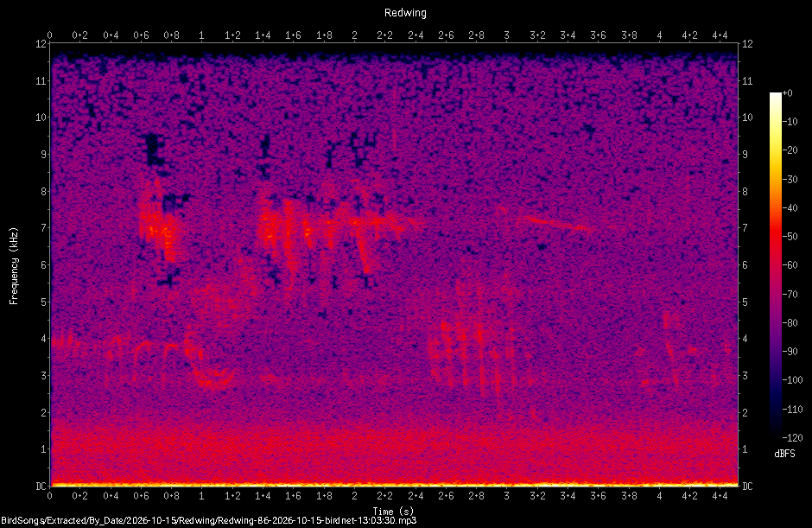Click 1·4 on the bottom time axis

[x=263, y=496]
